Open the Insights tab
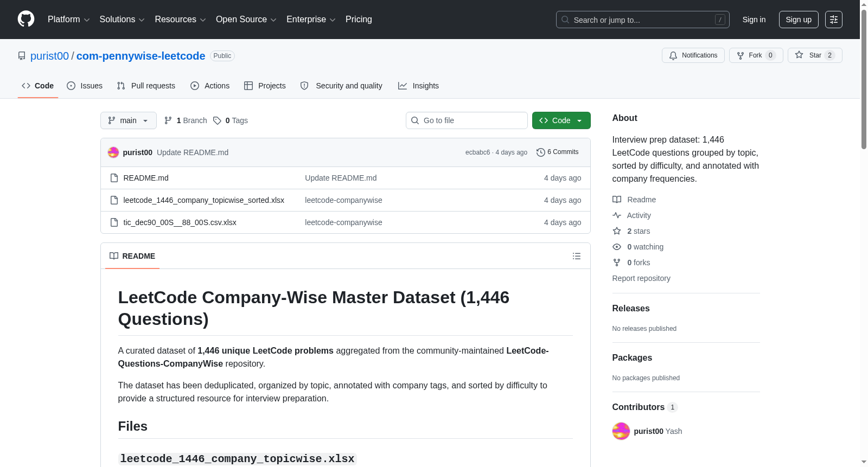Image resolution: width=868 pixels, height=467 pixels. [x=418, y=86]
